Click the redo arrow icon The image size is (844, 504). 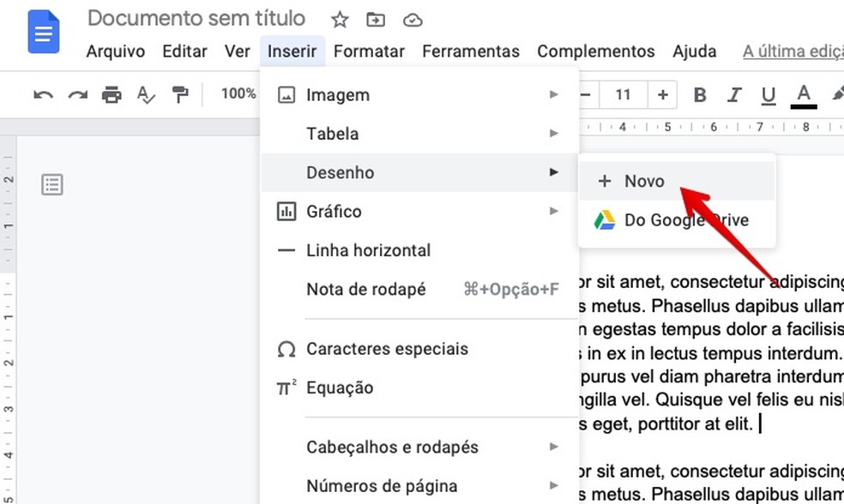coord(77,94)
